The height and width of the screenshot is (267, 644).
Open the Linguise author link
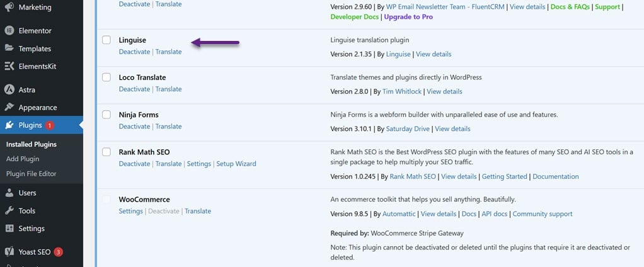[398, 54]
